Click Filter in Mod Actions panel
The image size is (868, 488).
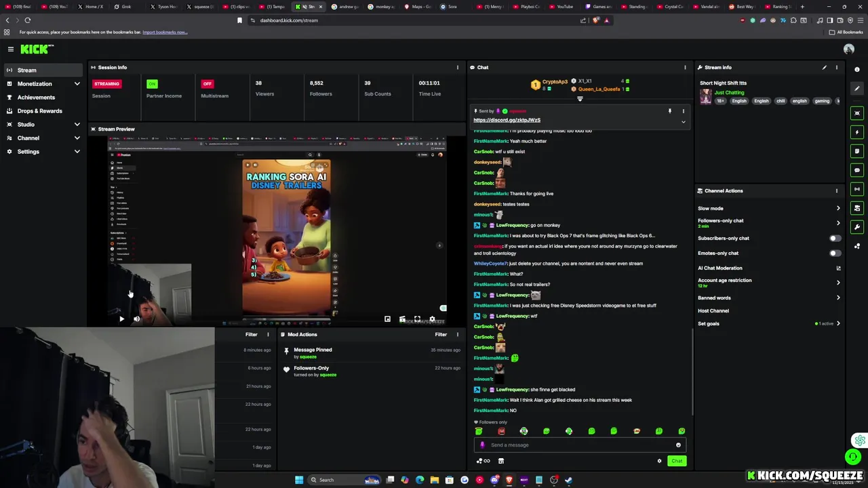pos(441,334)
